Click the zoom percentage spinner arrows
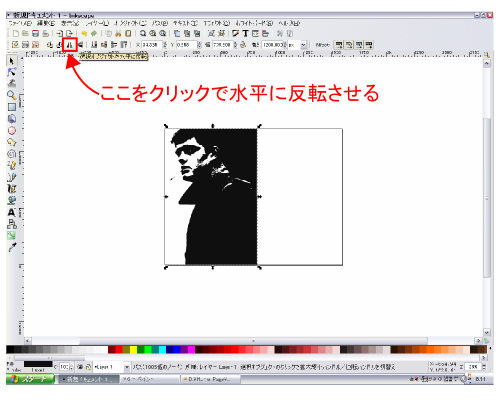 click(x=484, y=367)
